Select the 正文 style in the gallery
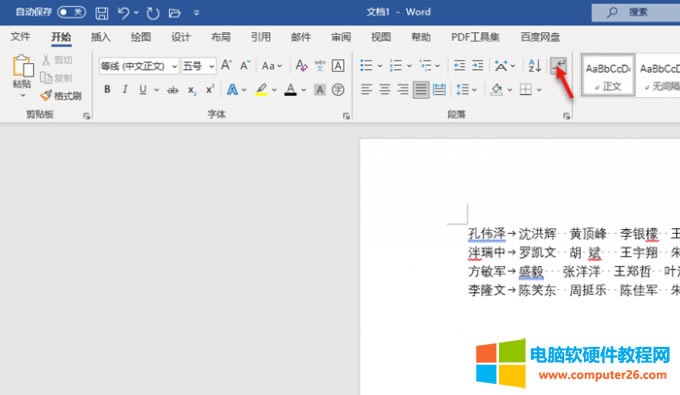 pyautogui.click(x=608, y=75)
